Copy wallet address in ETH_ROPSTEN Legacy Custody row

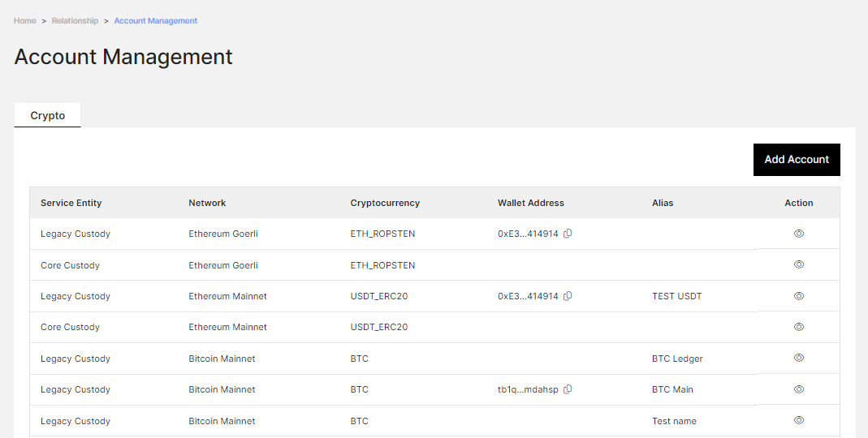568,234
